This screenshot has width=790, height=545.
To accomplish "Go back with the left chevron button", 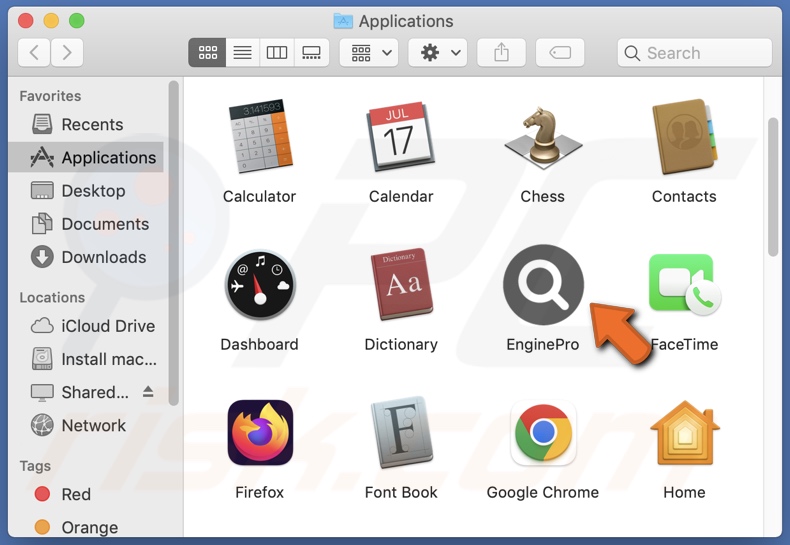I will click(x=34, y=52).
